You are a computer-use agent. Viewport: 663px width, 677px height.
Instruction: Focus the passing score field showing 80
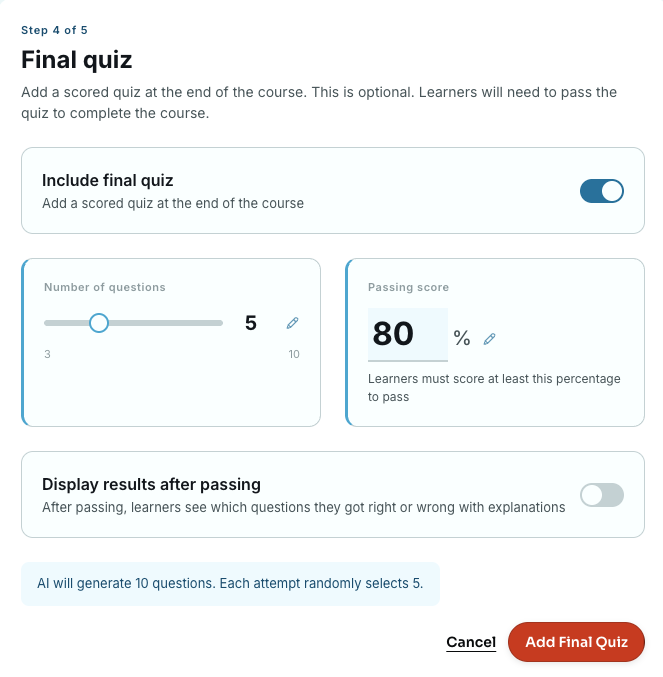click(407, 335)
